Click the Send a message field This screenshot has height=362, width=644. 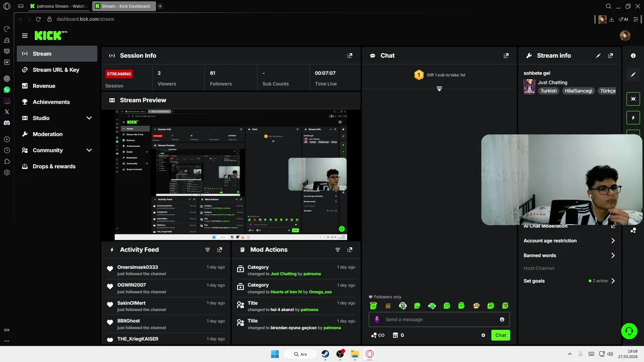click(x=439, y=320)
